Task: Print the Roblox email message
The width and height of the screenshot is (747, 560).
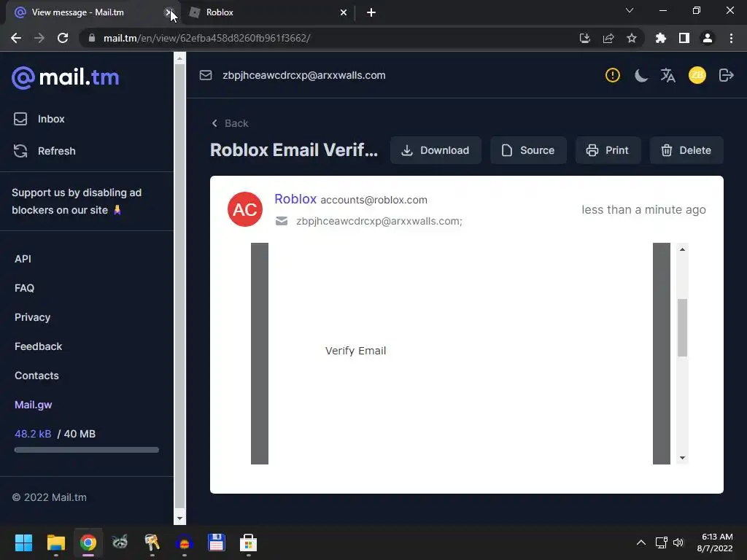Action: 608,150
